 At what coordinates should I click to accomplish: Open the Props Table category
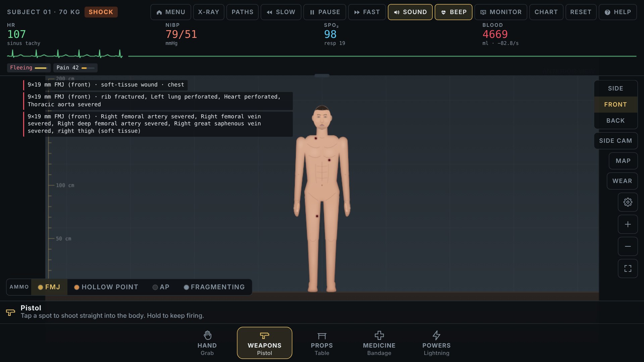(322, 343)
